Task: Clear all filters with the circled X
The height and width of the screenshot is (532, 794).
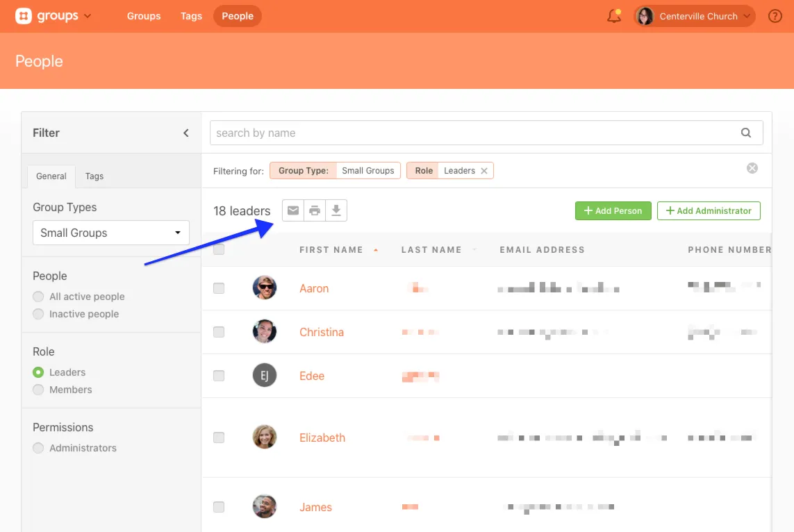Action: [x=752, y=168]
